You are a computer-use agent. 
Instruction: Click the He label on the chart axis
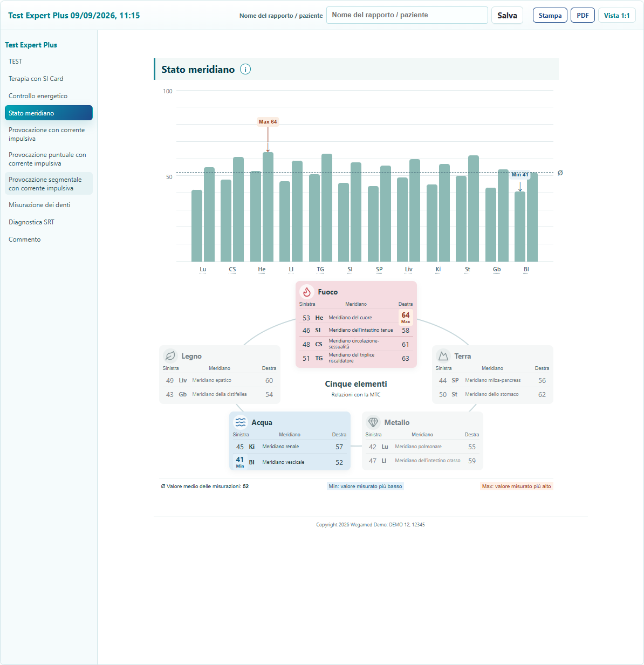tap(262, 269)
